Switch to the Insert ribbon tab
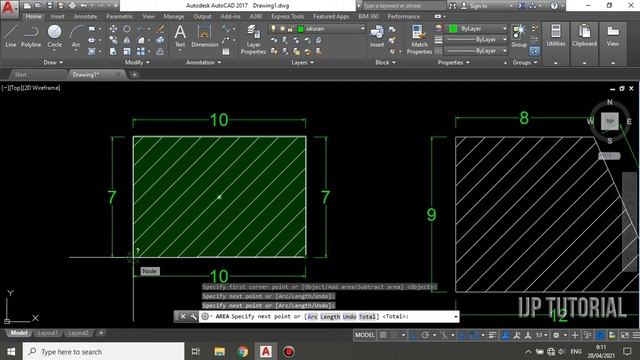Image resolution: width=640 pixels, height=360 pixels. tap(58, 16)
